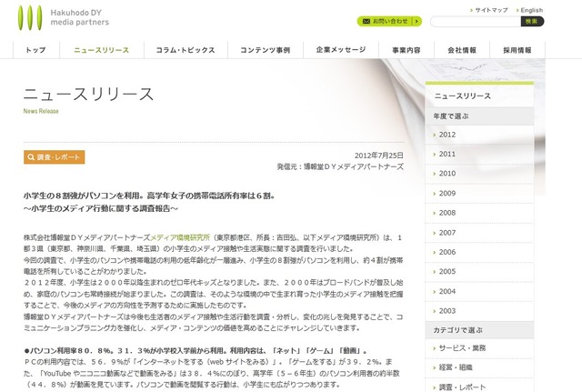
Task: Open the お問い合わせ contact button
Action: [389, 22]
